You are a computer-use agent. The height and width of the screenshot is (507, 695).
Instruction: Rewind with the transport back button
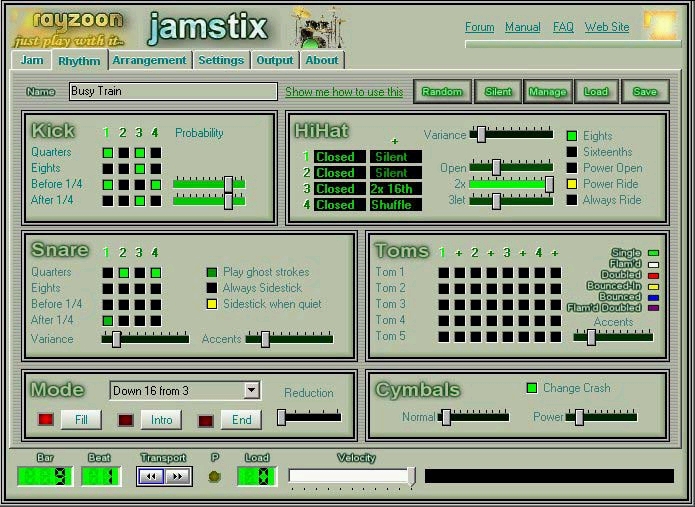point(151,476)
